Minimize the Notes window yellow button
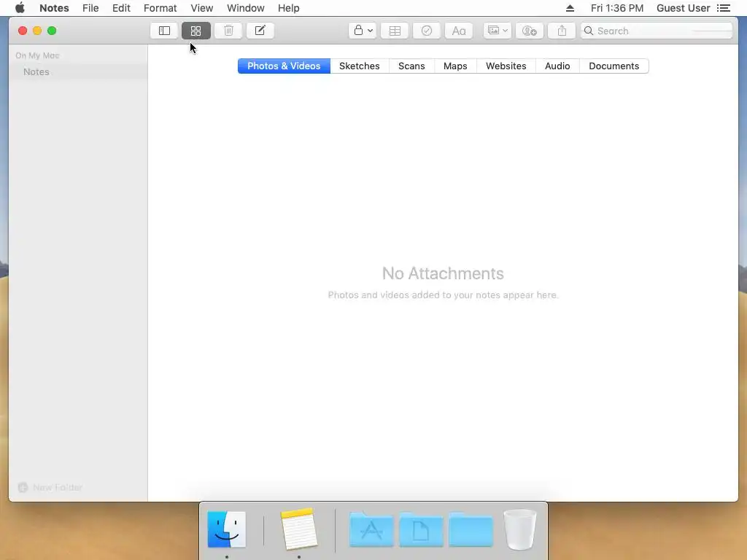Image resolution: width=747 pixels, height=560 pixels. (37, 31)
